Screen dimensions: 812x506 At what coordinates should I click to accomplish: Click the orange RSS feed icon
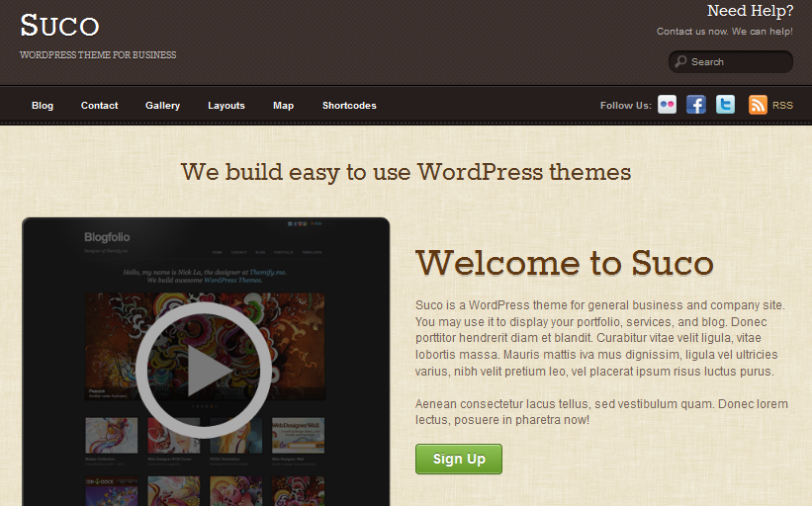coord(759,105)
